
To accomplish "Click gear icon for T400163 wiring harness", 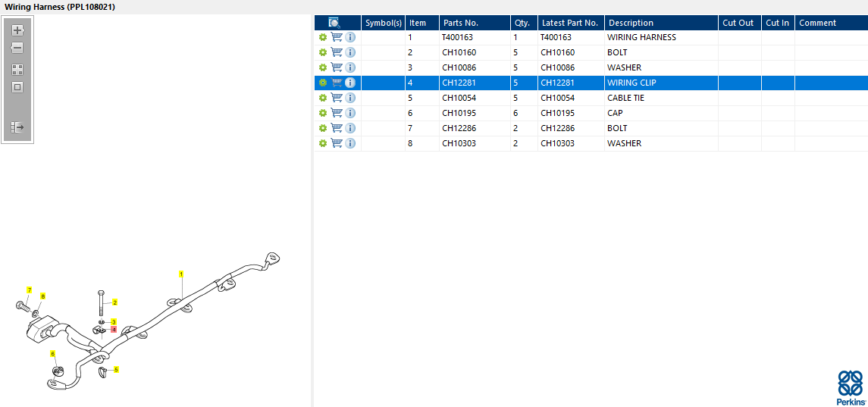I will (323, 37).
